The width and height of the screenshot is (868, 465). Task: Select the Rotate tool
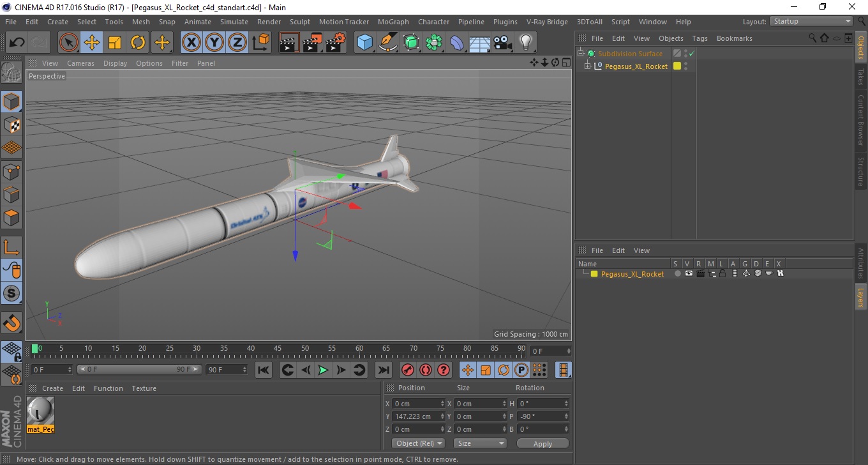(138, 43)
